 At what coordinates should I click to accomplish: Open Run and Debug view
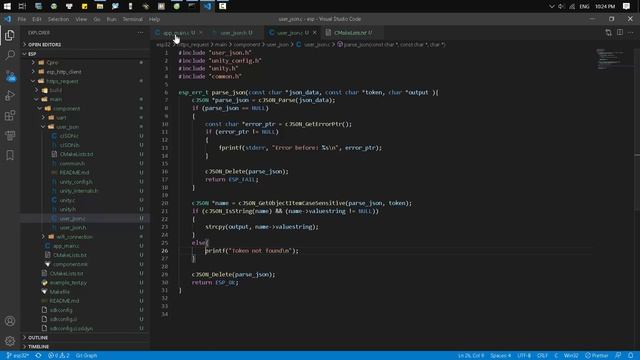pyautogui.click(x=10, y=96)
